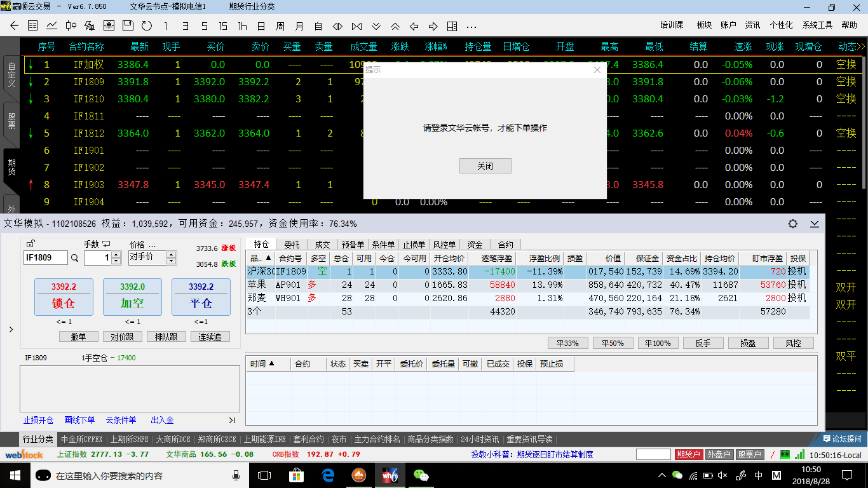Click the candlestick chart toolbar icon
Screen dimensions: 868x488
pos(71,26)
